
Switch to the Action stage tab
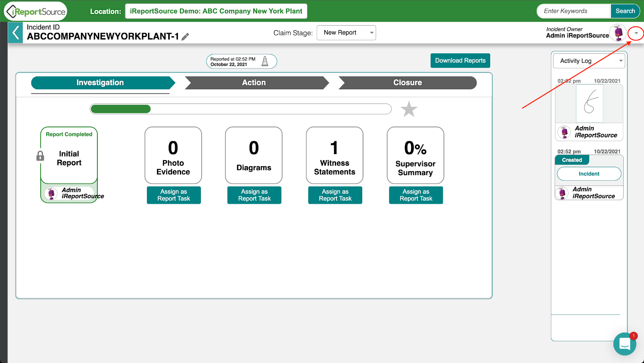pyautogui.click(x=257, y=83)
